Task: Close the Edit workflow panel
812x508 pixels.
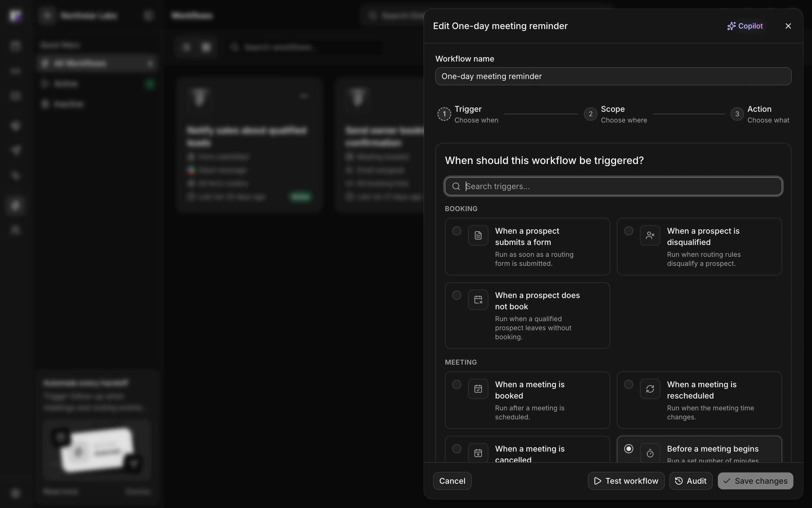Action: click(x=788, y=26)
